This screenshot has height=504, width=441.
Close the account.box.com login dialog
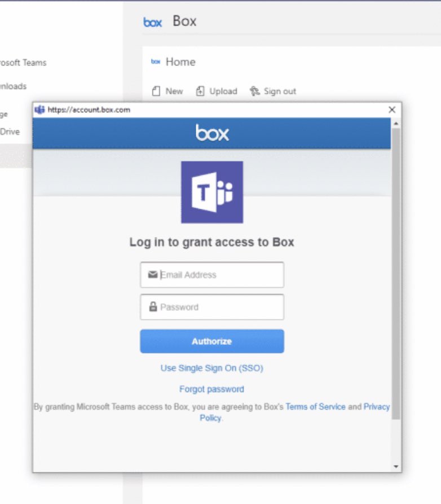coord(392,110)
